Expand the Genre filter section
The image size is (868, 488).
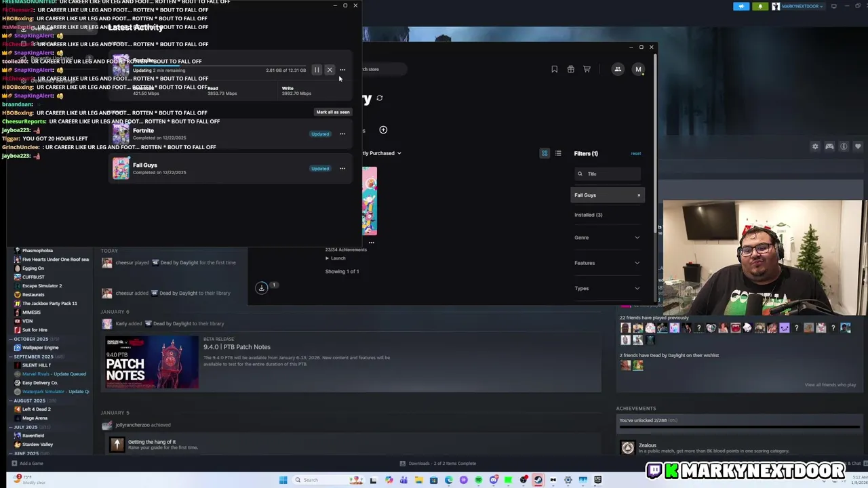(x=607, y=237)
